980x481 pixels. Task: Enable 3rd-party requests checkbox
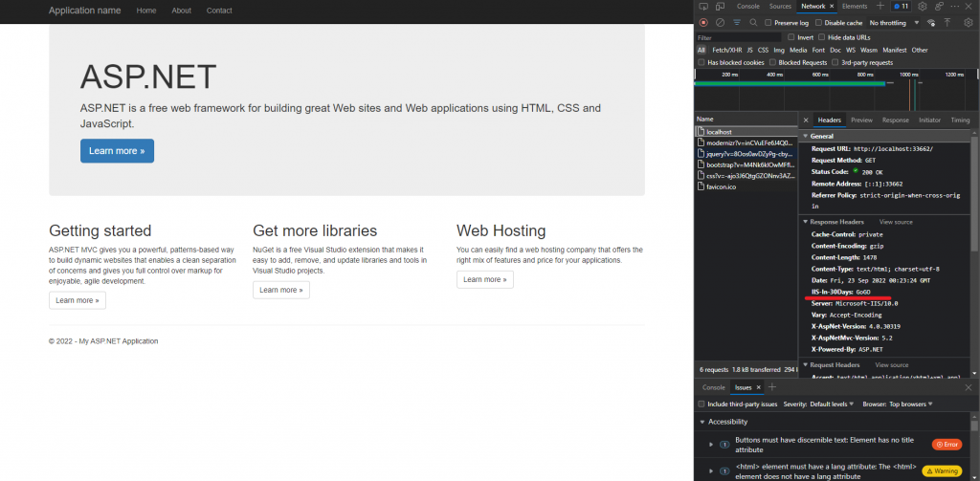point(835,62)
